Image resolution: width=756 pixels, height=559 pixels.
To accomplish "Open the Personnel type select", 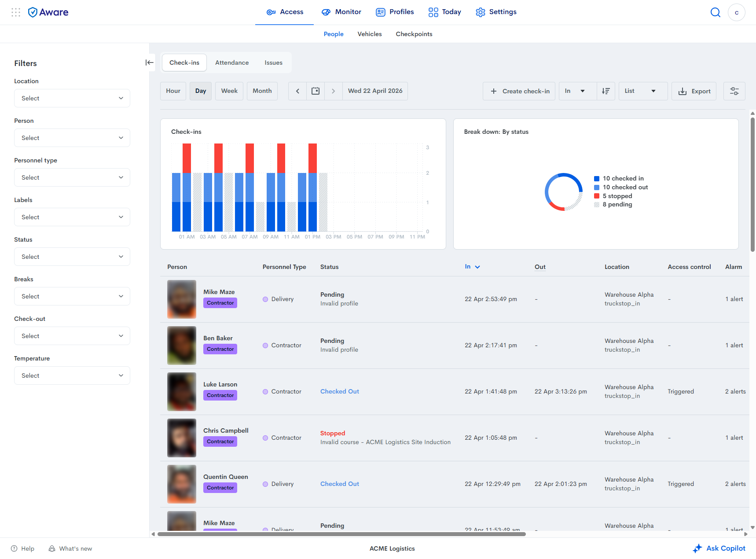I will (x=72, y=177).
